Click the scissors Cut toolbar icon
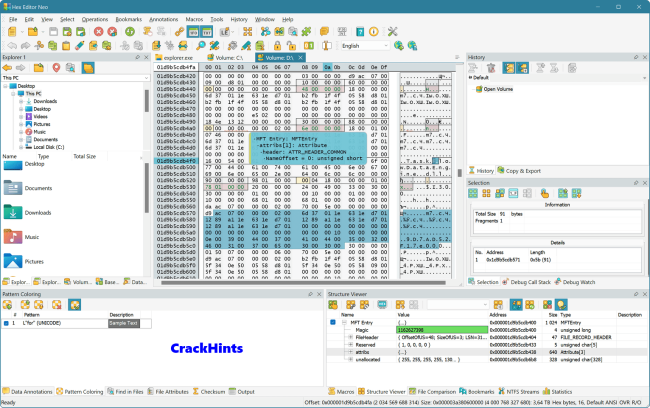The image size is (650, 408). [39, 46]
